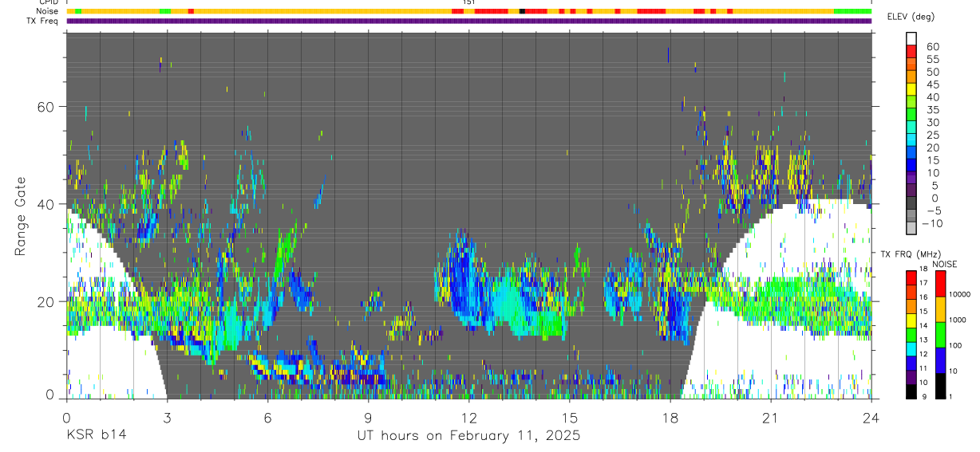Click the TX FRQ (MHz) legend title
The image size is (980, 452).
click(907, 254)
